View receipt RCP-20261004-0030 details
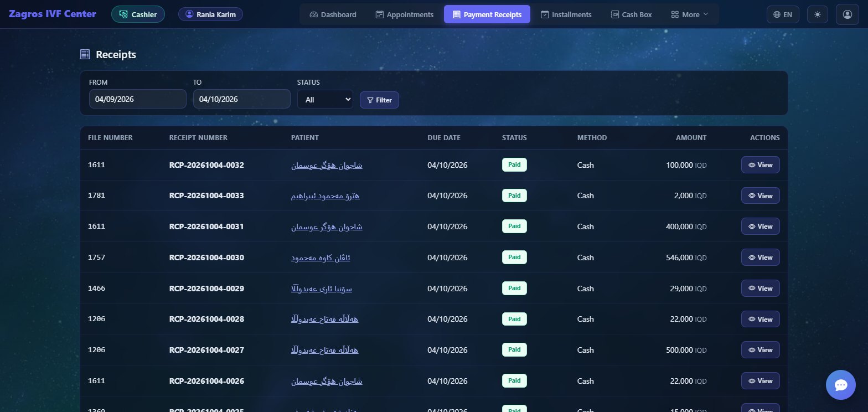Screen dimensions: 868x412 pyautogui.click(x=760, y=257)
